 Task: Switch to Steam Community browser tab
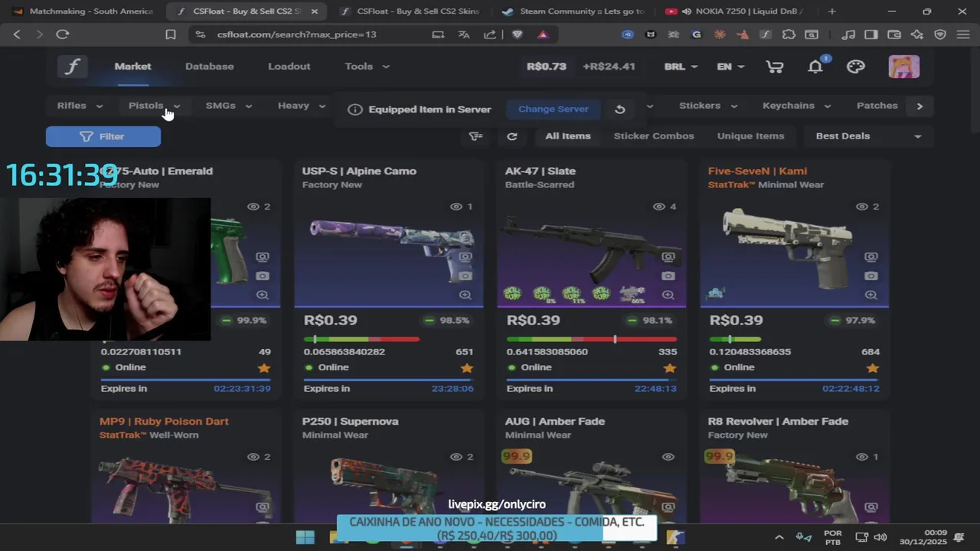coord(572,11)
